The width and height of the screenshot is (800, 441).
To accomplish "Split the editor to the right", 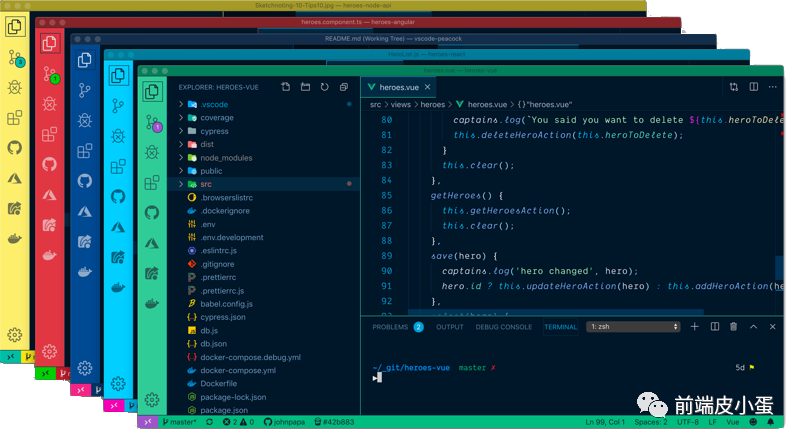I will pos(754,87).
